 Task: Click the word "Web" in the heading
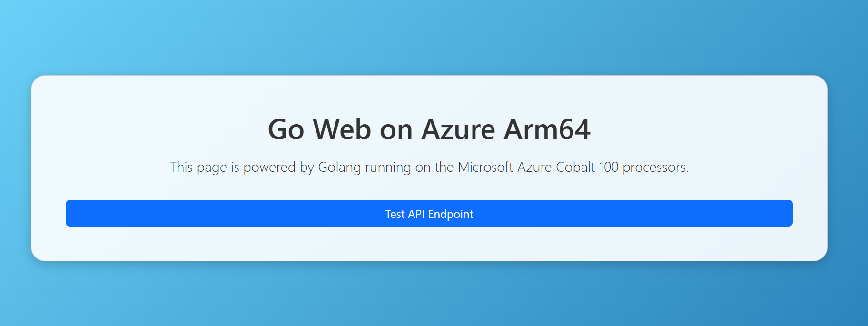[342, 129]
